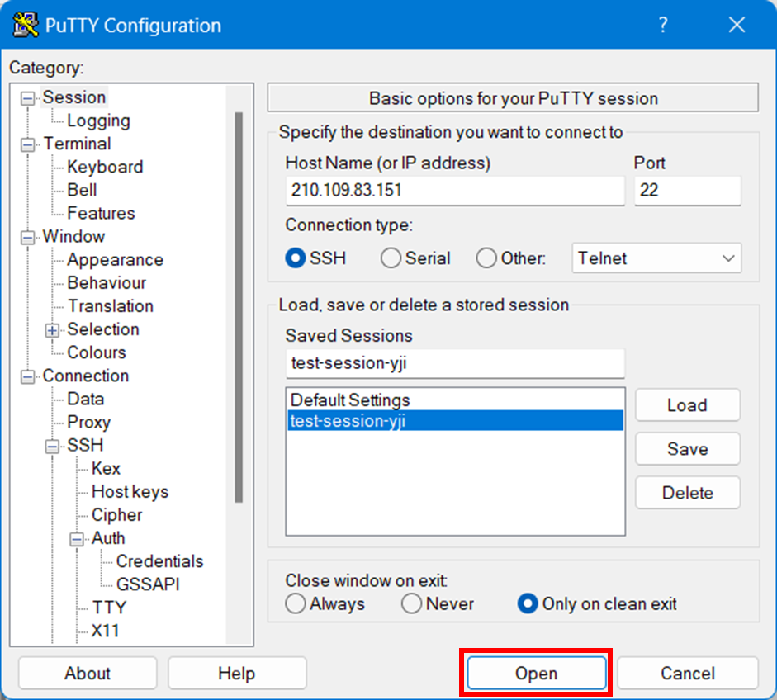Open the Keyboard category

coord(105,167)
